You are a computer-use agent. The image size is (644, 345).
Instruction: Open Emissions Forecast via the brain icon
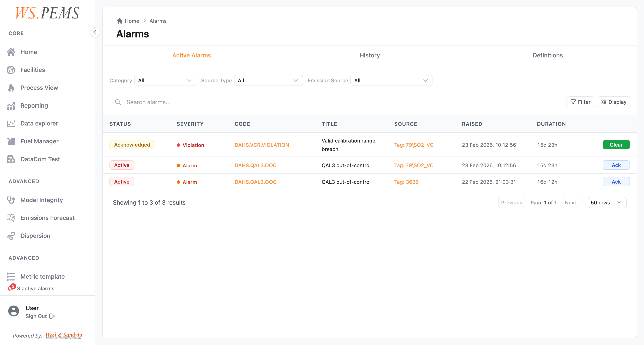[11, 218]
